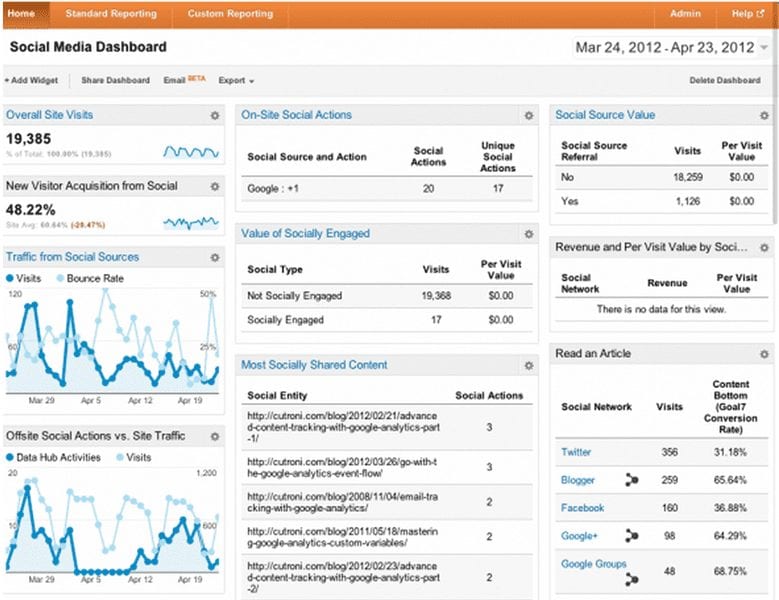
Task: Click the Traffic from Social Sources line chart
Action: 112,341
